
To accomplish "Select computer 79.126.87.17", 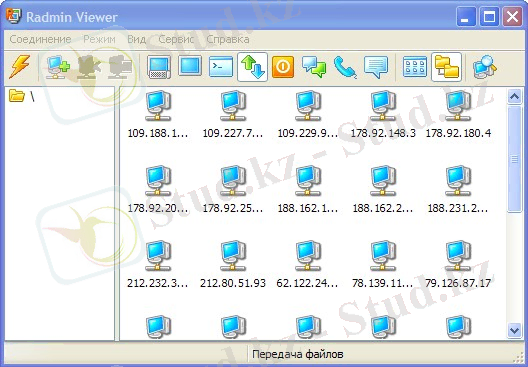I will tap(458, 265).
